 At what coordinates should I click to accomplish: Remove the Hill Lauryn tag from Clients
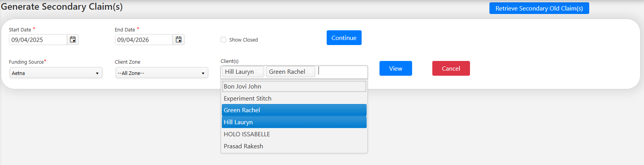[x=259, y=72]
